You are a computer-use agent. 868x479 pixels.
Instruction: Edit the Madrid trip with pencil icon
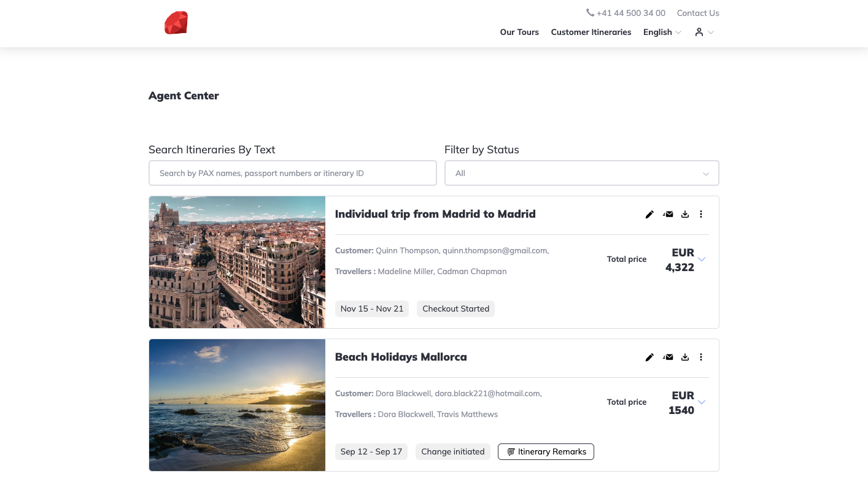[649, 214]
